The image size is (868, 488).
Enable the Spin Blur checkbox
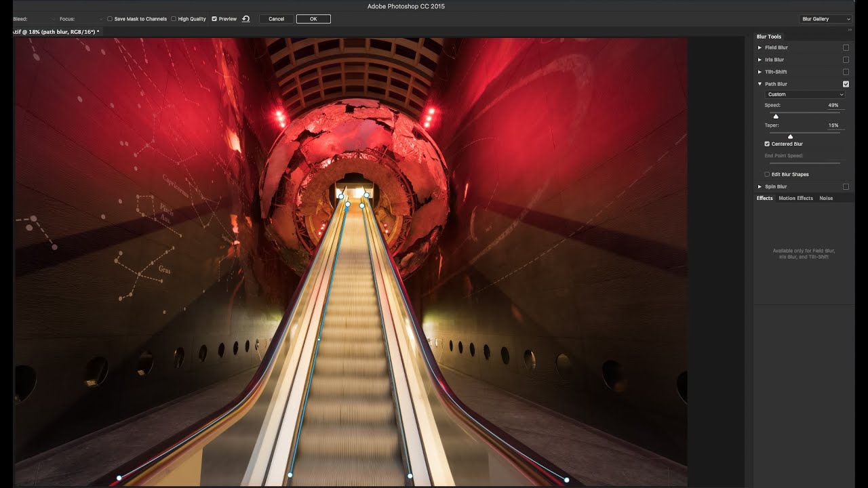click(x=846, y=186)
